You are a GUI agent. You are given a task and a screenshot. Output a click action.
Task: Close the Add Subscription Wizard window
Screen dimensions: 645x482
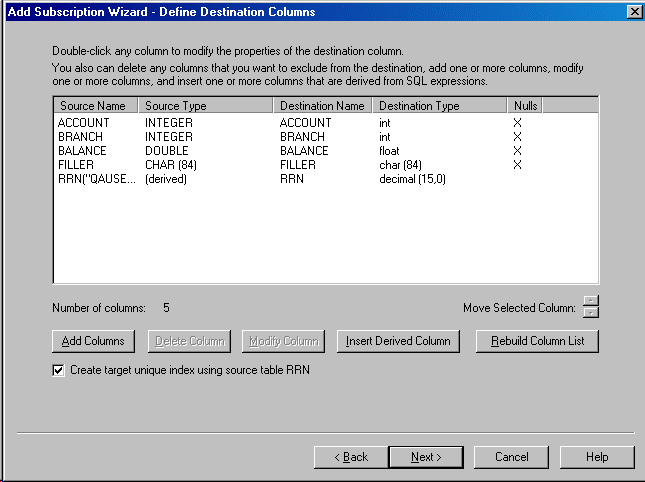click(633, 12)
